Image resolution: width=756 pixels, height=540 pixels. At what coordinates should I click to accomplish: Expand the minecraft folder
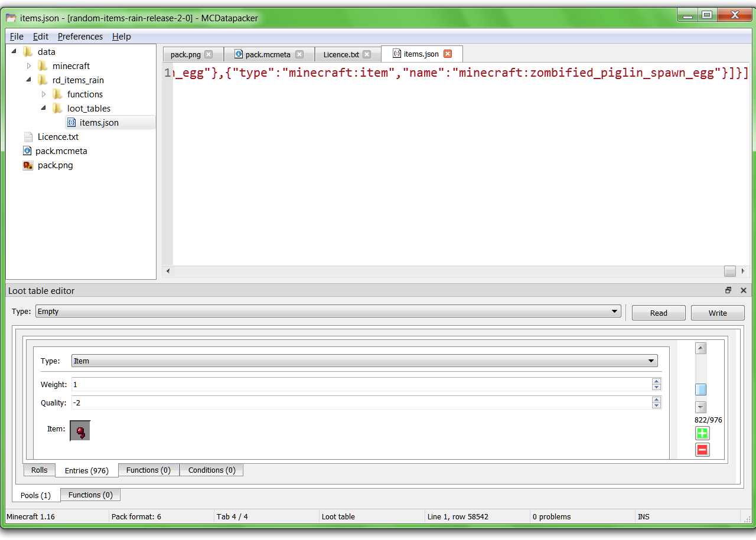(x=28, y=66)
